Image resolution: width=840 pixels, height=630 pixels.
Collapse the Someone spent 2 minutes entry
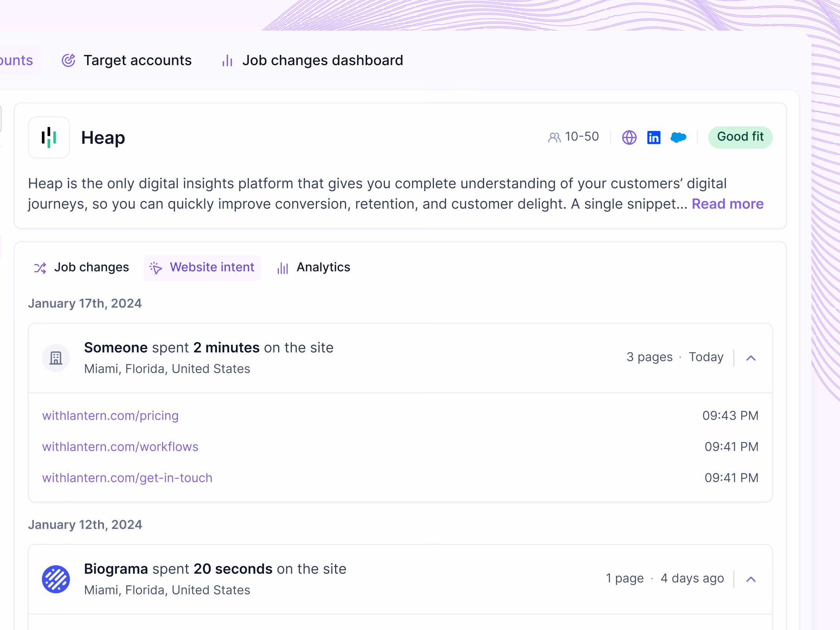pyautogui.click(x=751, y=358)
